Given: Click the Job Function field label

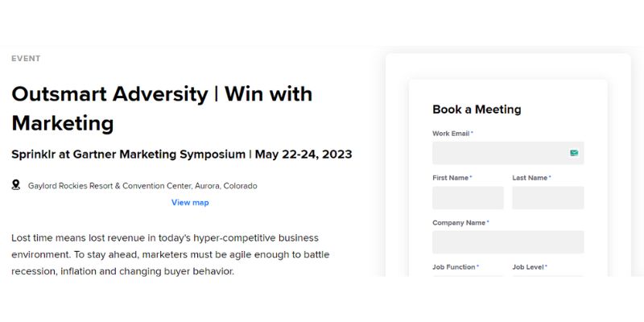Looking at the screenshot, I should click(455, 267).
